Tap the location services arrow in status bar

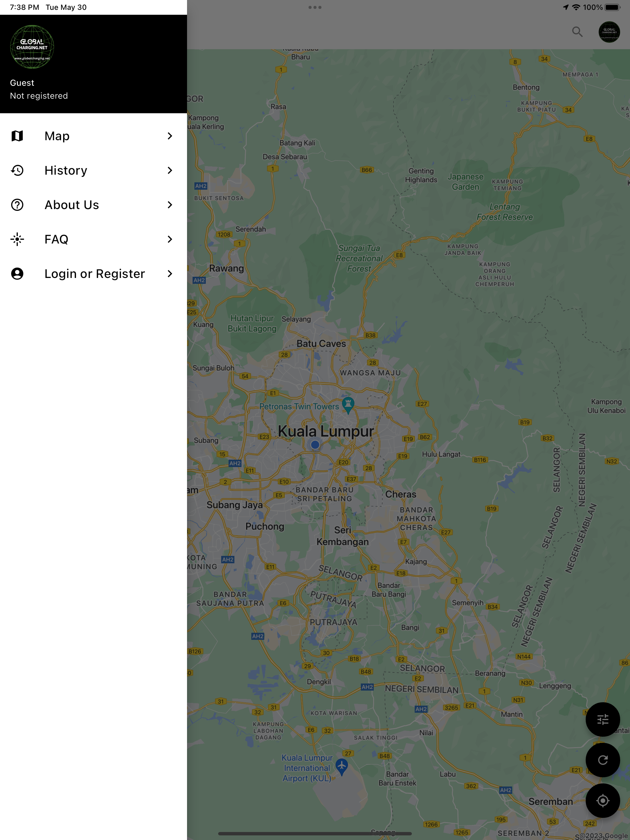click(x=566, y=7)
